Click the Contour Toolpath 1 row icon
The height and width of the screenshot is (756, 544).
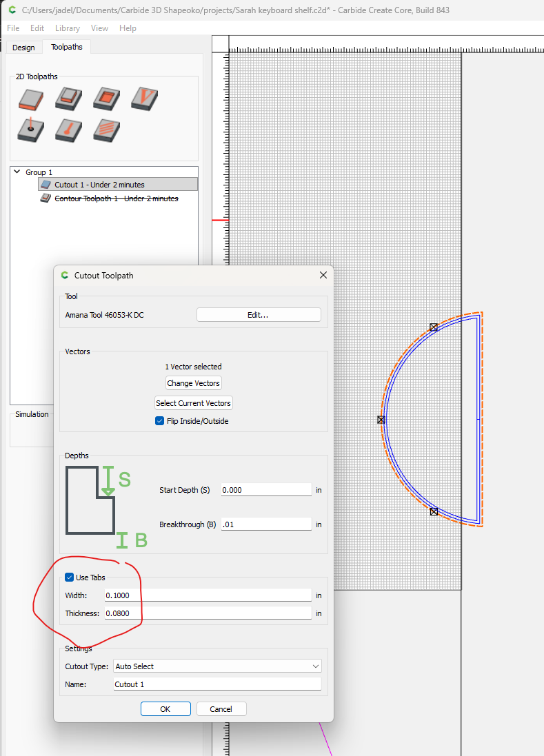(46, 198)
